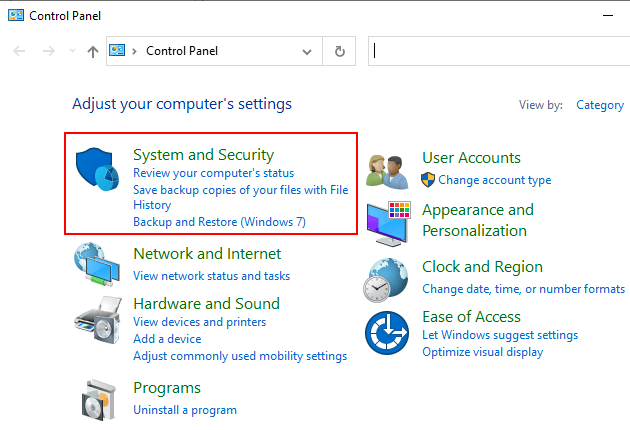Click the Clock and Region globe clock icon

click(x=386, y=280)
